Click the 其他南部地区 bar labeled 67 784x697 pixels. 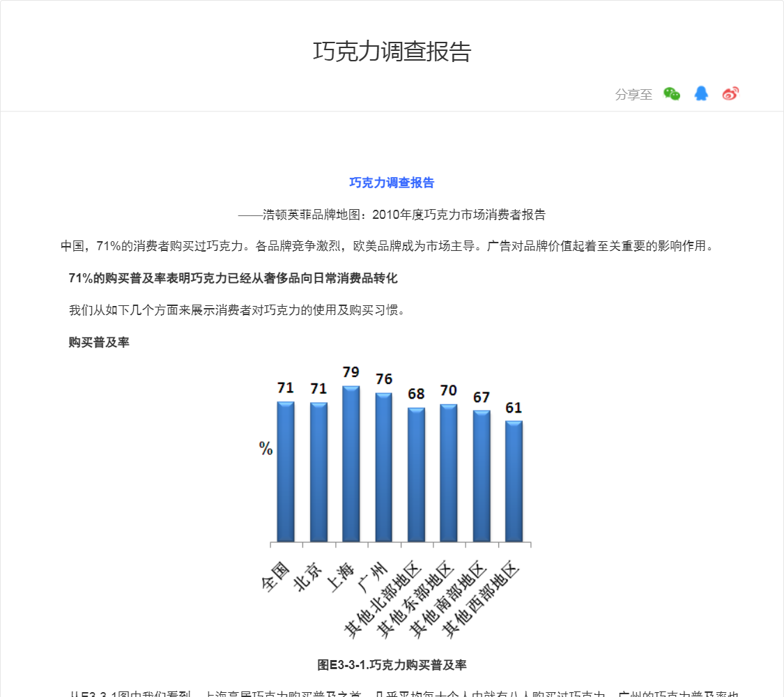(482, 476)
